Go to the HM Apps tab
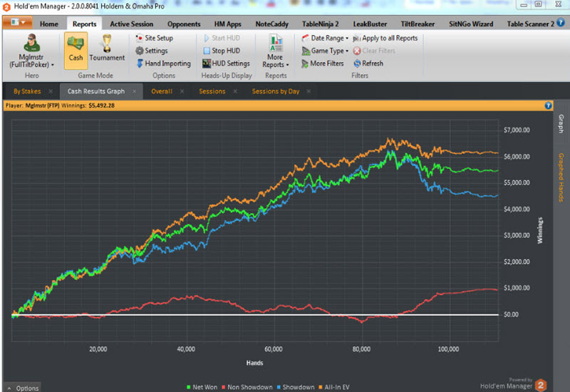This screenshot has height=392, width=570. (x=227, y=24)
